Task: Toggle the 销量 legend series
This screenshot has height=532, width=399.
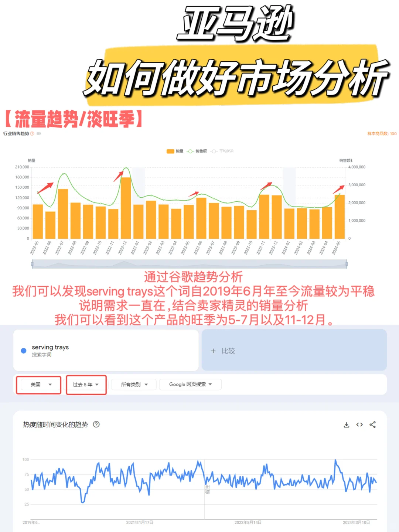Action: click(175, 151)
